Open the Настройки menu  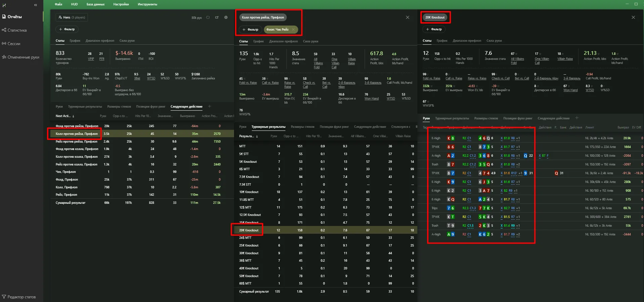pos(121,4)
